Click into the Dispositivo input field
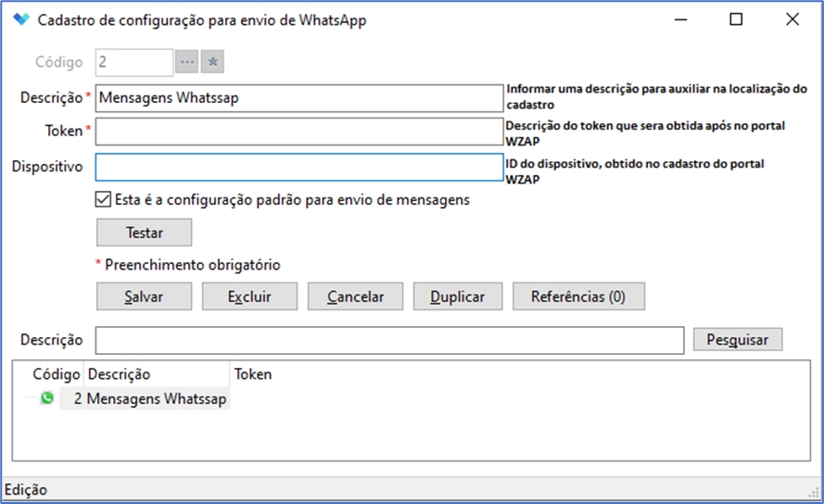The height and width of the screenshot is (504, 824). pyautogui.click(x=298, y=167)
